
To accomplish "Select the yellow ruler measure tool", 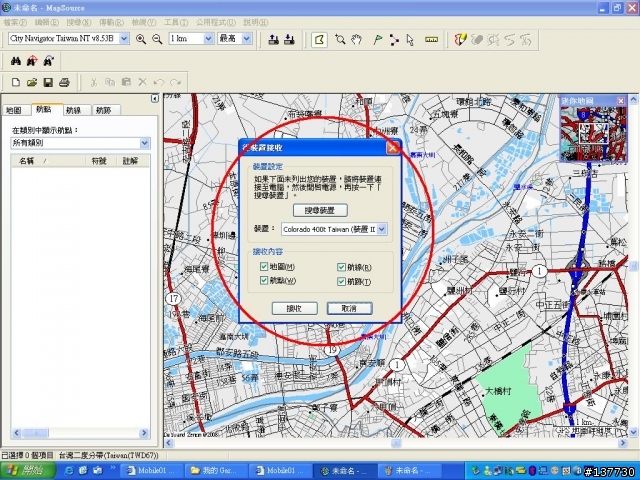I will tap(431, 40).
